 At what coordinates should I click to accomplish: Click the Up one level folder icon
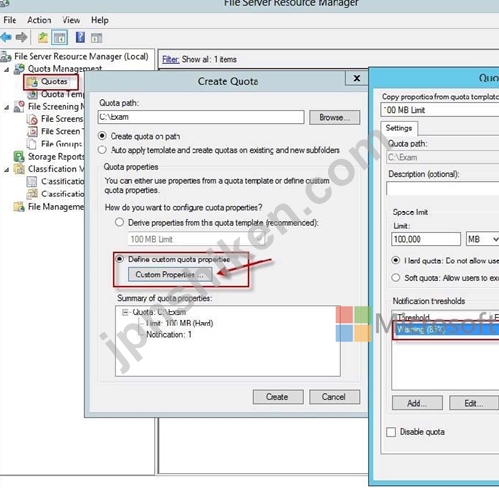(43, 37)
